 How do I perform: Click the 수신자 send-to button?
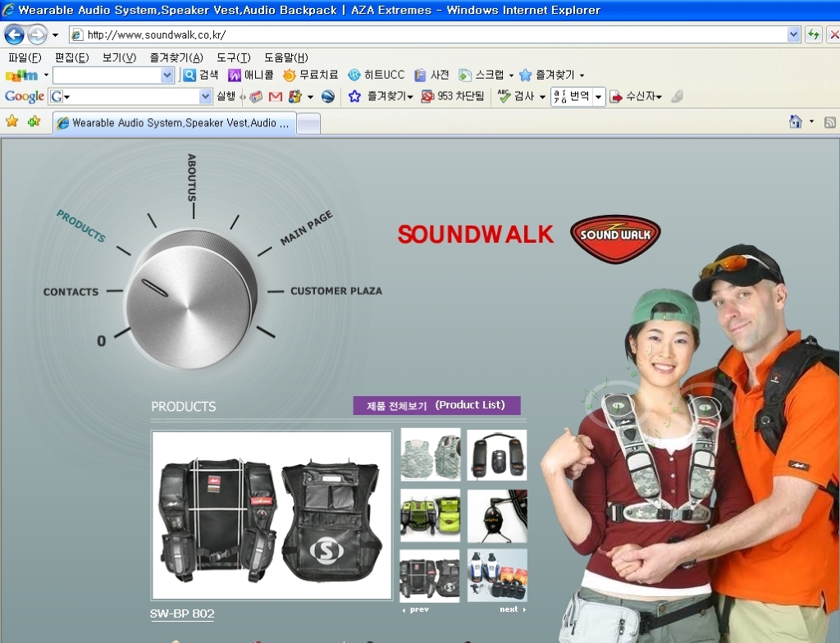[637, 97]
